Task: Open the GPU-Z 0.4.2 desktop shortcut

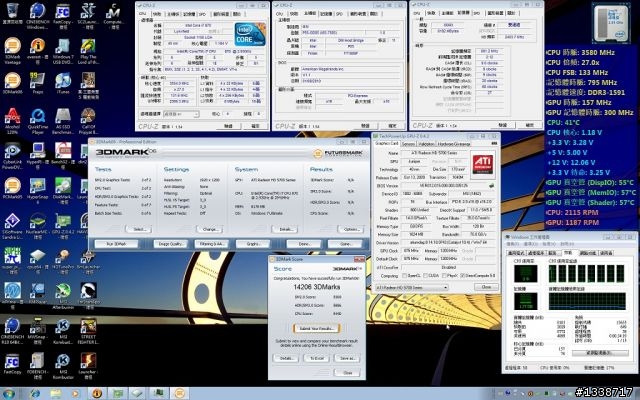Action: [62, 226]
